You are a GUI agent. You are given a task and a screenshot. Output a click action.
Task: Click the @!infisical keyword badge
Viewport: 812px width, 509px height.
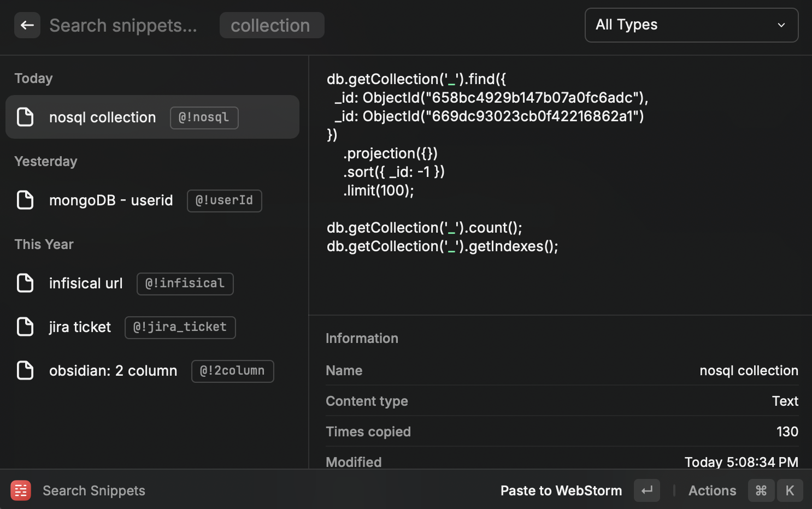point(185,283)
